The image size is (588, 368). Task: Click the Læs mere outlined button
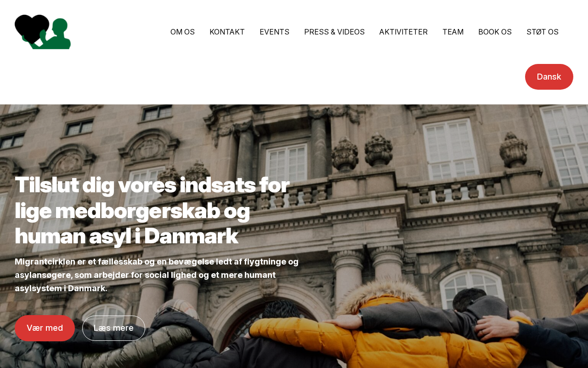113,328
